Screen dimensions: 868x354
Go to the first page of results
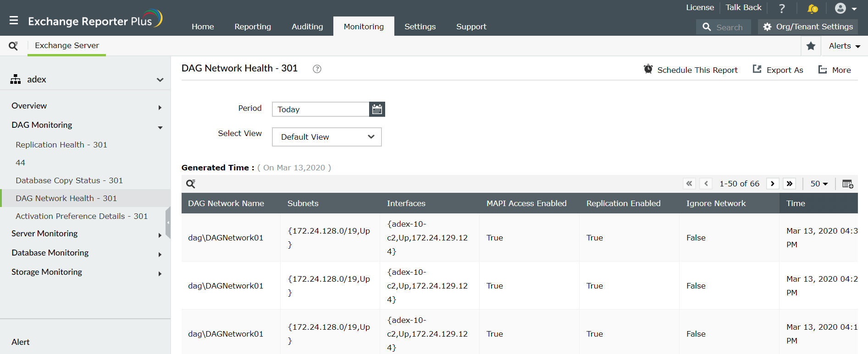[x=689, y=184]
